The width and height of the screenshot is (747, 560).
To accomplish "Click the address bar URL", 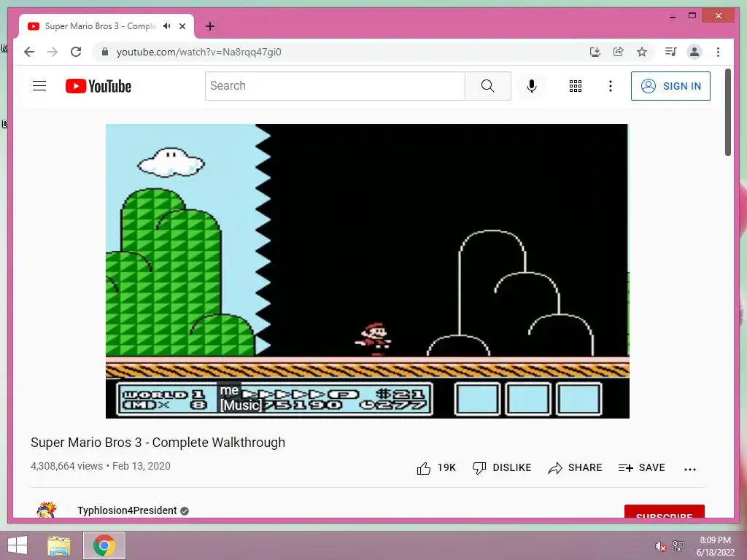I will point(198,52).
